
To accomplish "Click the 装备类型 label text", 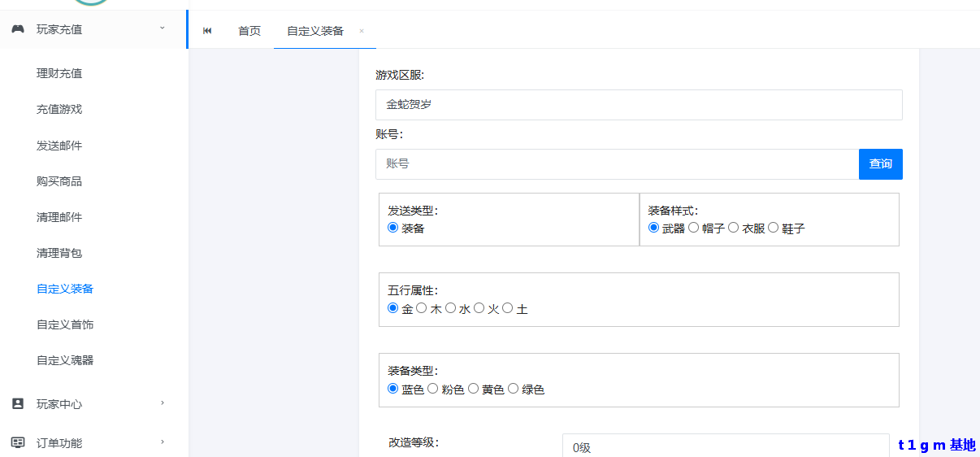I will click(x=413, y=371).
